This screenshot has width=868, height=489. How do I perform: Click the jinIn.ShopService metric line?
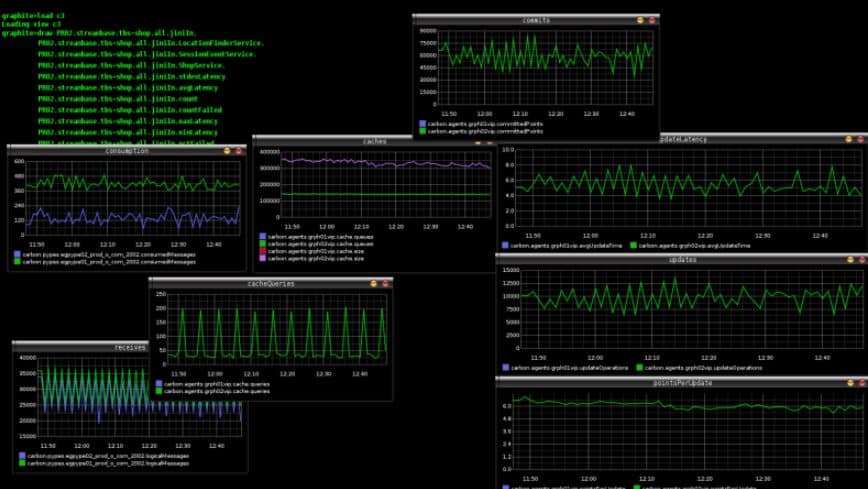coord(131,65)
